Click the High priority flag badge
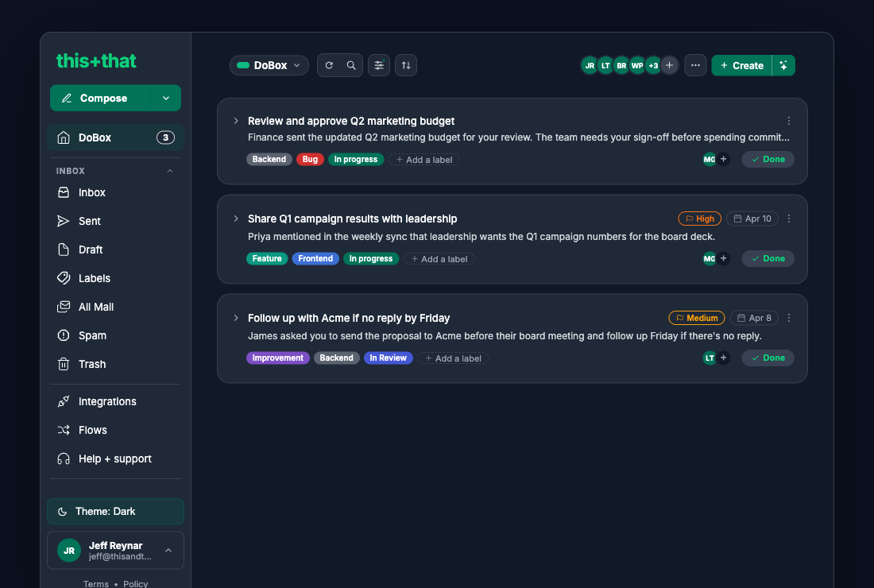This screenshot has width=874, height=588. pyautogui.click(x=699, y=219)
